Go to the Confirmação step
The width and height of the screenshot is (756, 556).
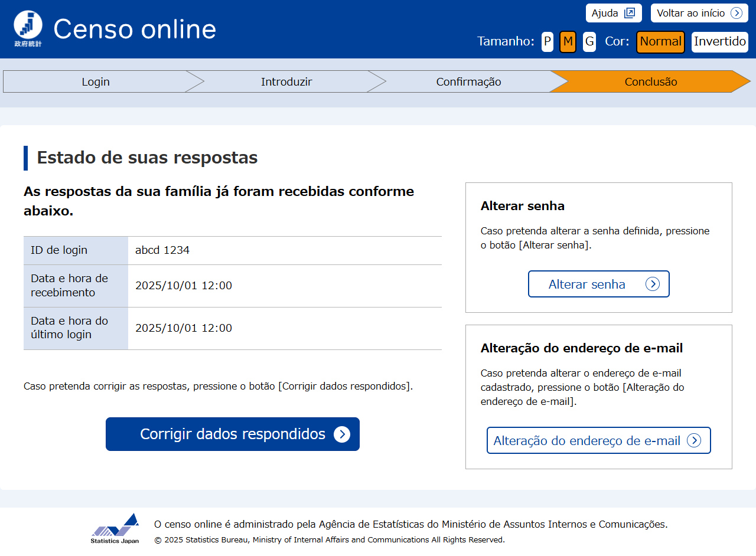point(468,81)
